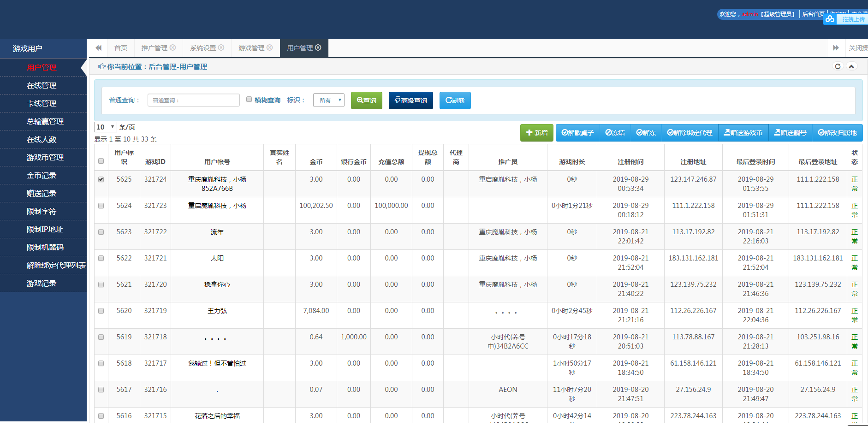Click the 冻结 freeze button
This screenshot has height=426, width=868.
pyautogui.click(x=615, y=133)
